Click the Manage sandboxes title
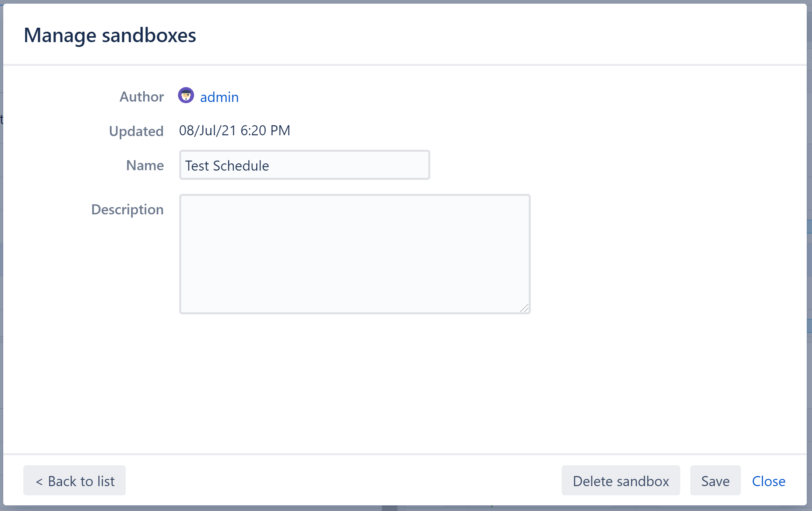Viewport: 812px width, 511px height. coord(110,35)
